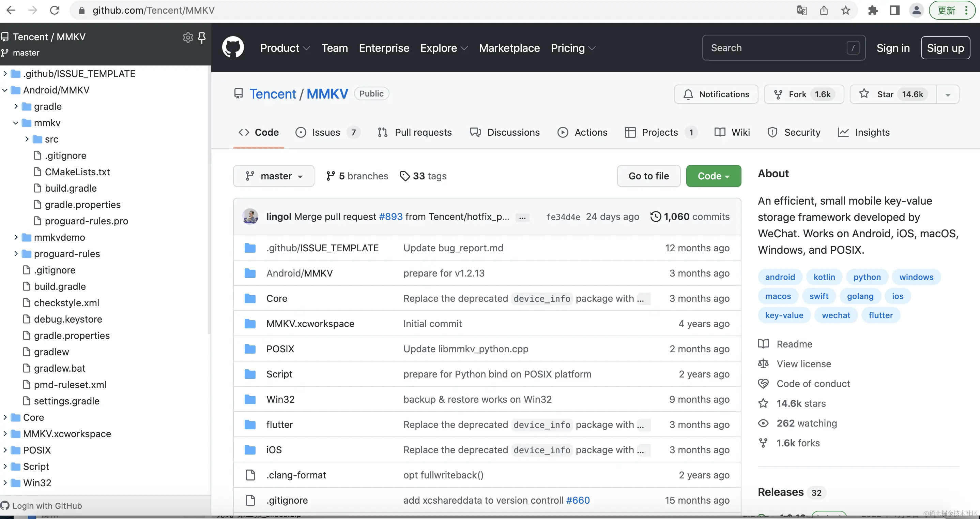Expand the mmkvdemo folder in tree
Screen dimensions: 980x519
[x=16, y=237]
